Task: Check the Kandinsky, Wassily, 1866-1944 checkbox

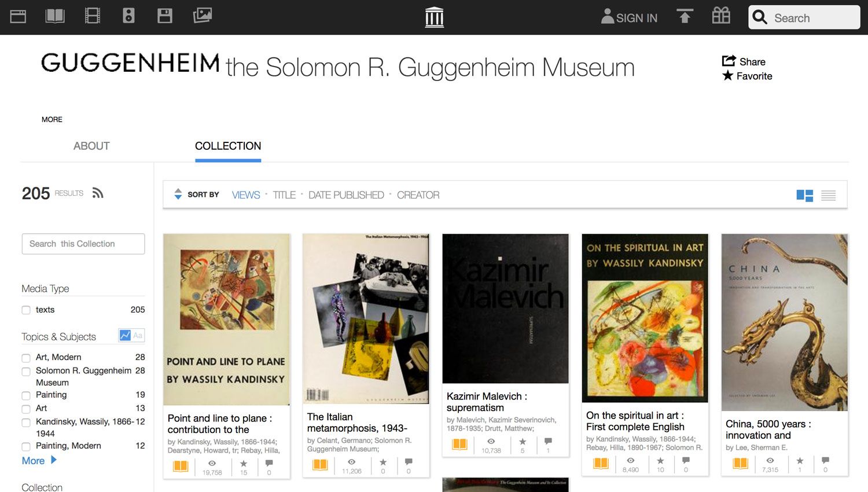Action: pos(26,422)
